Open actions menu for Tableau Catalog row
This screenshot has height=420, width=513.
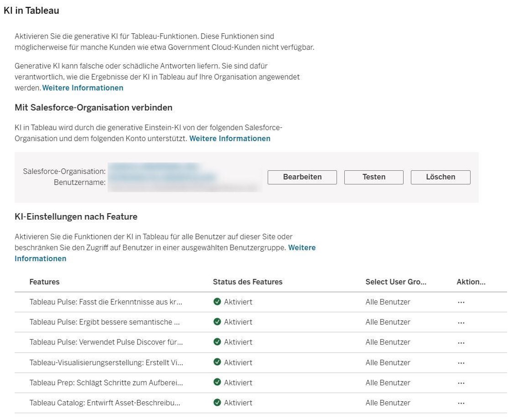coord(461,403)
